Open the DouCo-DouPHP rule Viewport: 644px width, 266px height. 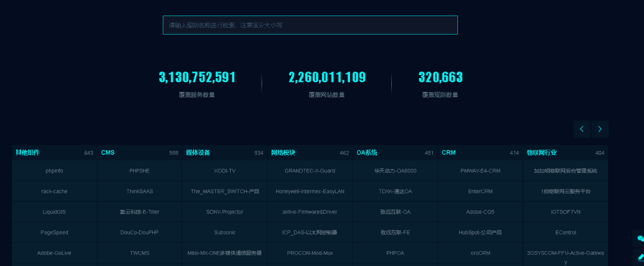click(x=140, y=233)
